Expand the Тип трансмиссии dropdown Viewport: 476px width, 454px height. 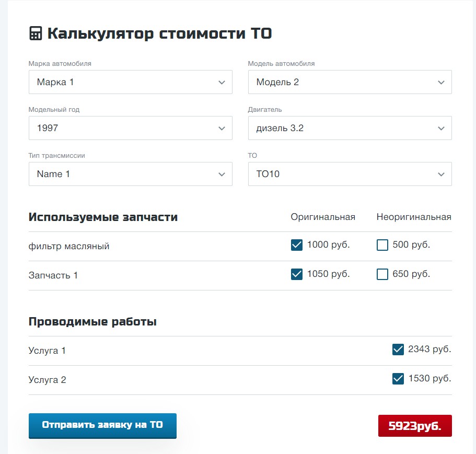pyautogui.click(x=130, y=174)
